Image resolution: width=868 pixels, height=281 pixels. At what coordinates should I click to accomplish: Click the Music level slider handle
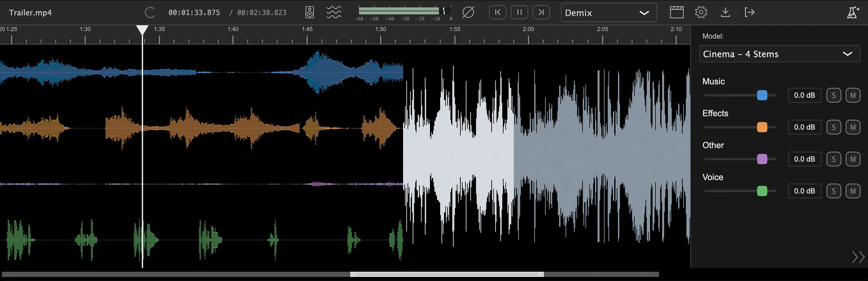point(762,95)
